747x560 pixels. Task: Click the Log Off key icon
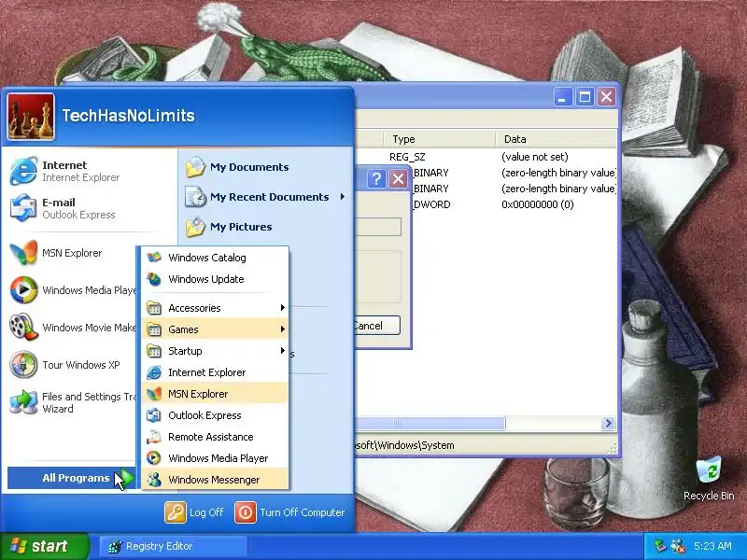click(175, 512)
